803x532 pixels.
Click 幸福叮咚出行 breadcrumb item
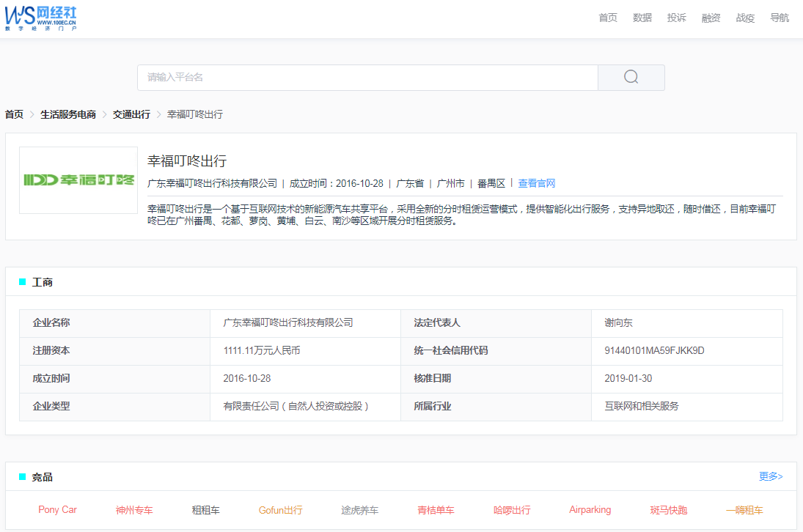(x=195, y=114)
